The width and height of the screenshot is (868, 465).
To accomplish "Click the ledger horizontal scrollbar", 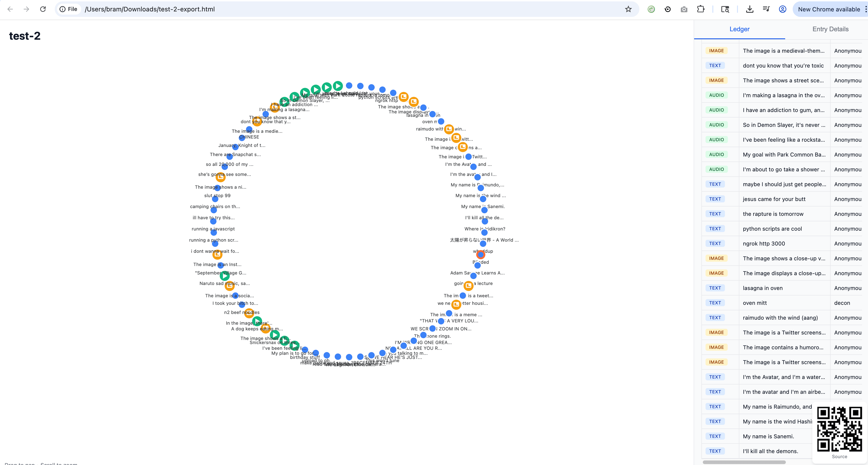I will tap(744, 462).
